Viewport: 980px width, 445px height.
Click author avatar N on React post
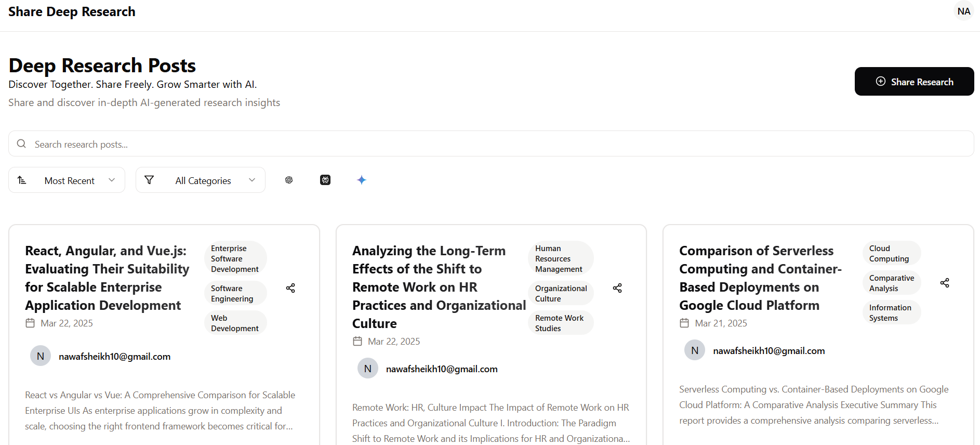pyautogui.click(x=41, y=356)
